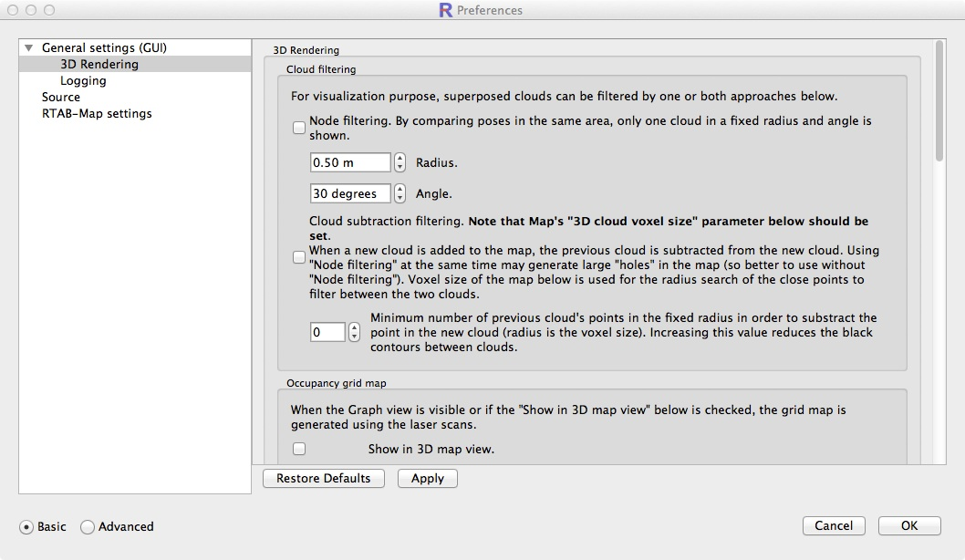
Task: Click the Restore Defaults button
Action: 323,478
